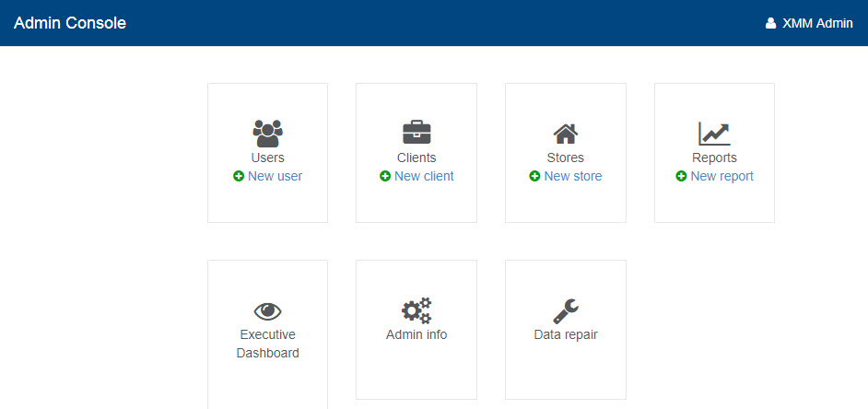Click the Executive Dashboard eye icon
The height and width of the screenshot is (409, 868).
click(267, 311)
